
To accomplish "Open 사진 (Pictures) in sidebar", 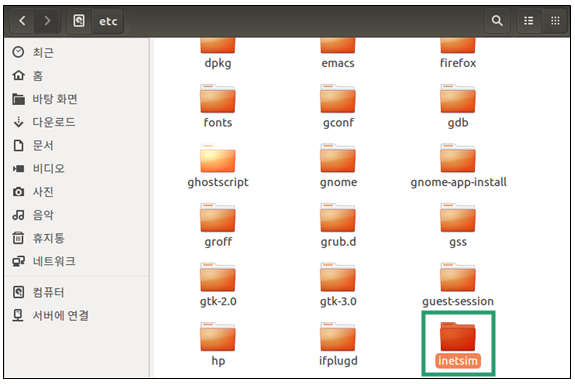I will [77, 191].
